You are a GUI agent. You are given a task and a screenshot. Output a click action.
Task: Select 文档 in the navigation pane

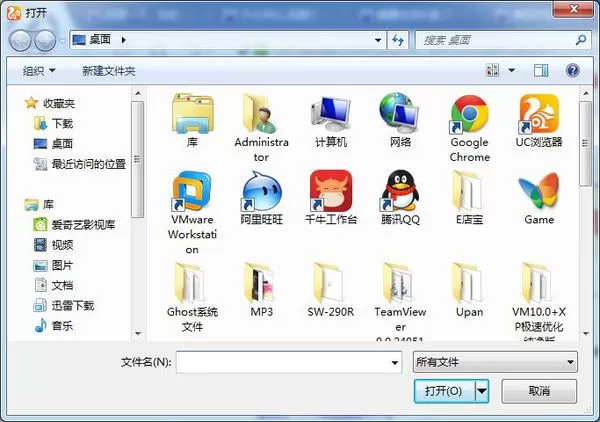[54, 285]
